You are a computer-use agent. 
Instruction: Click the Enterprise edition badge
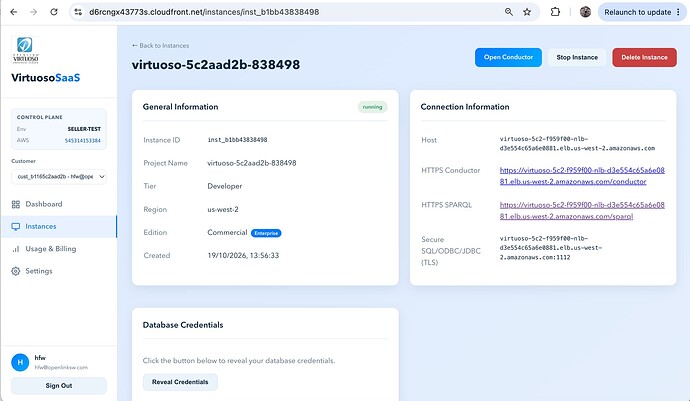pyautogui.click(x=266, y=233)
